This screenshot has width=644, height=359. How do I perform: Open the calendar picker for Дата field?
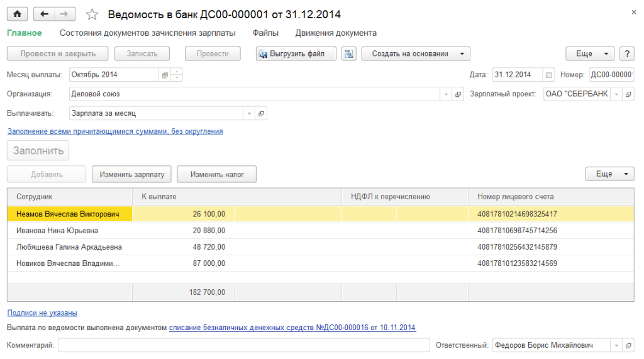point(549,75)
